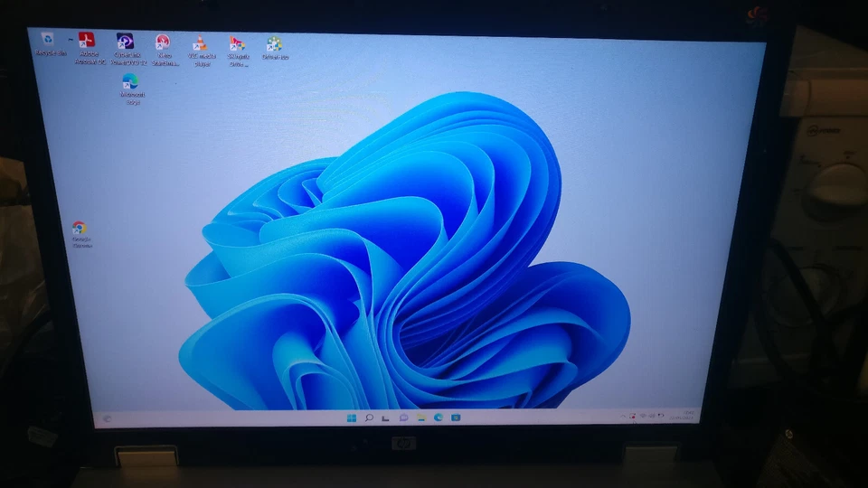Expand the hidden system tray icons chevron
This screenshot has width=868, height=488.
click(623, 416)
